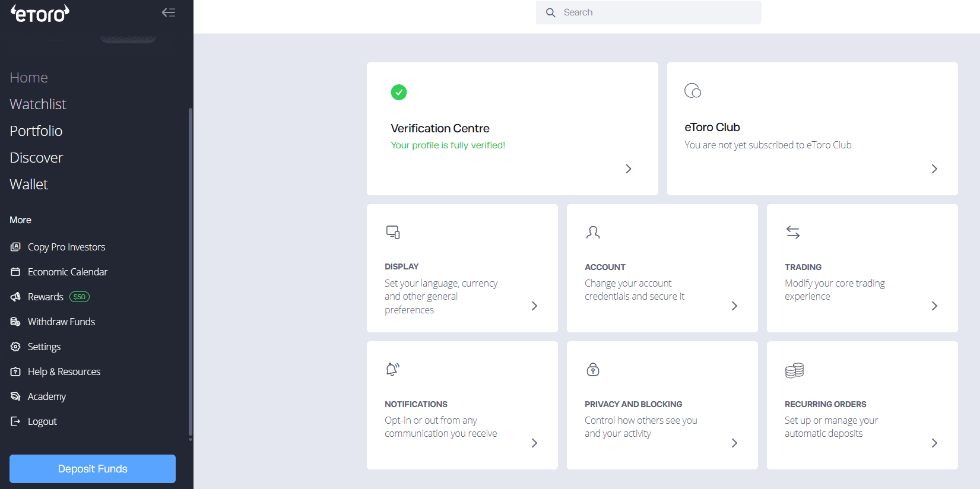Open Portfolio from the sidebar
980x489 pixels.
point(36,131)
